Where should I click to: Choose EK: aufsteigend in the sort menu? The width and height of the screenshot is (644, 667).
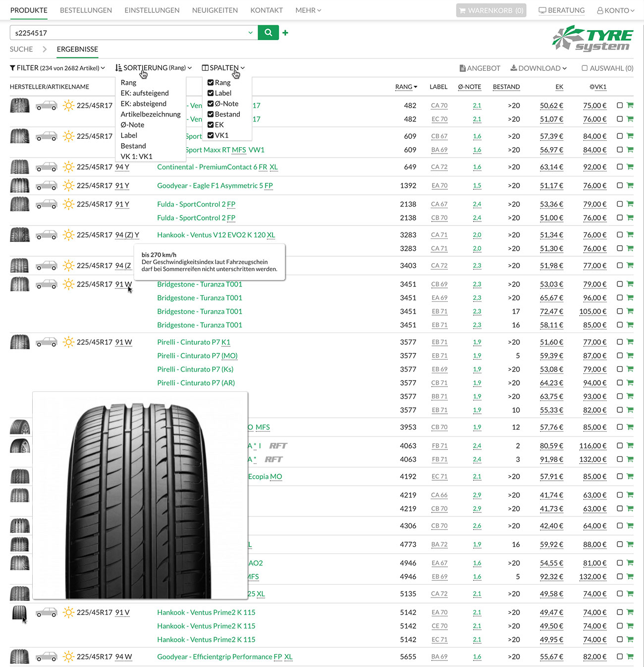pyautogui.click(x=144, y=93)
